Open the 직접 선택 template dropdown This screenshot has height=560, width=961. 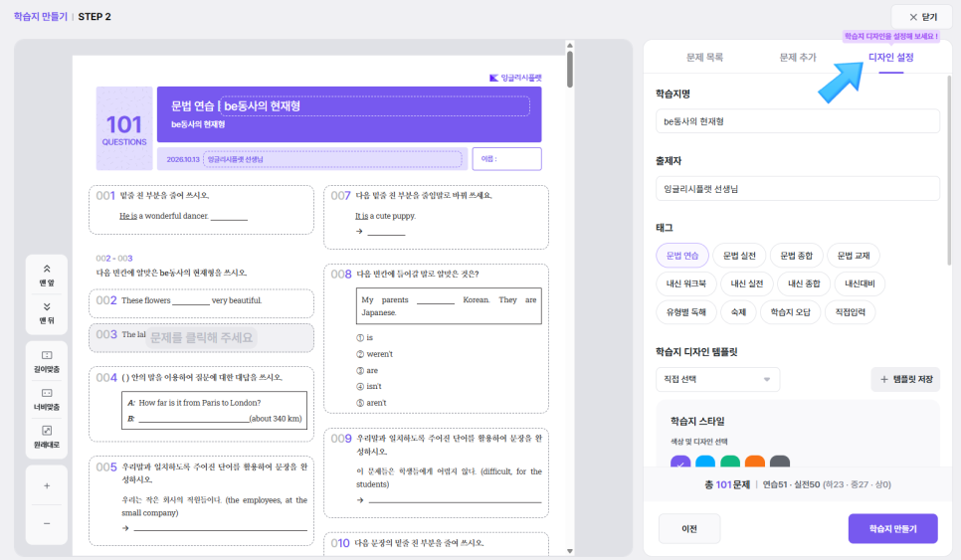717,379
